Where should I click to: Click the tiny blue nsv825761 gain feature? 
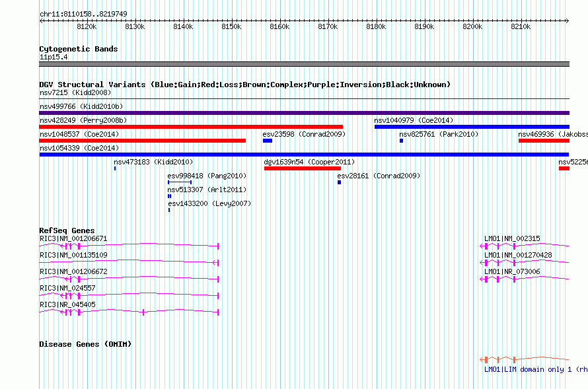tap(401, 141)
